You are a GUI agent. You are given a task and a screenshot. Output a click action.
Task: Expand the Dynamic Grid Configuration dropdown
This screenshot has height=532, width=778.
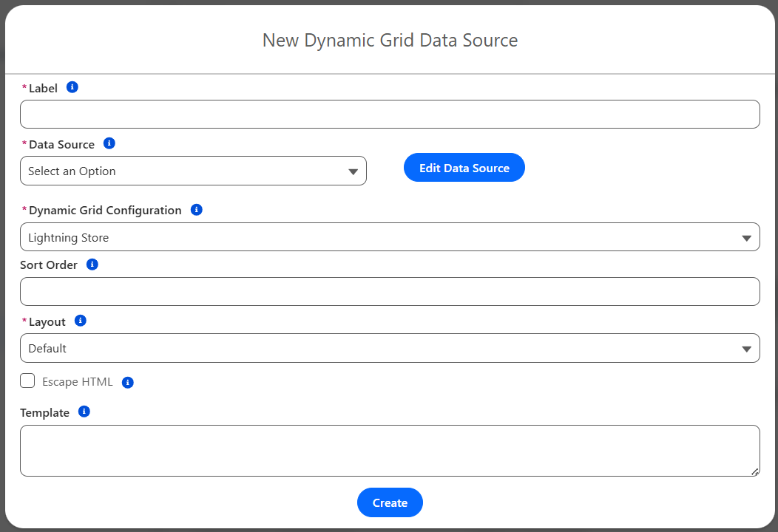(390, 237)
